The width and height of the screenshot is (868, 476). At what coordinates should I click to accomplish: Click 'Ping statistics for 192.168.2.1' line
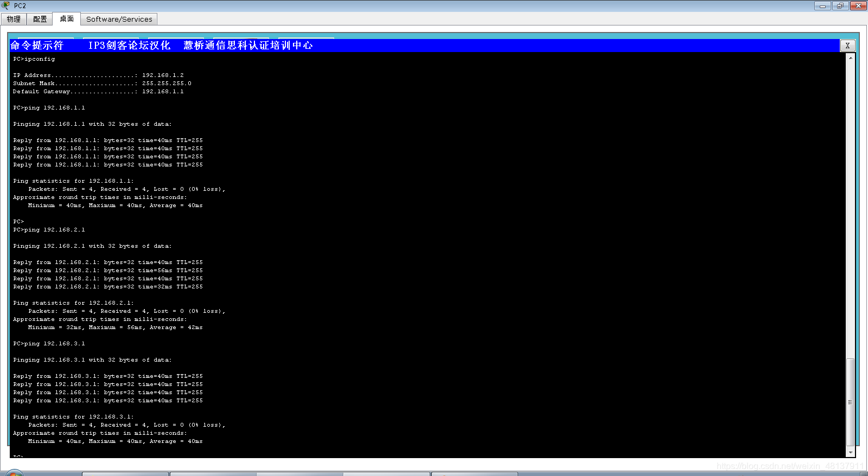[x=73, y=303]
